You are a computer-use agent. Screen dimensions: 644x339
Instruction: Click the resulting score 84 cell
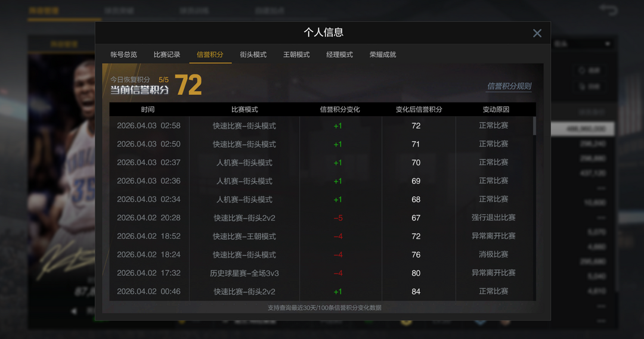coord(416,291)
